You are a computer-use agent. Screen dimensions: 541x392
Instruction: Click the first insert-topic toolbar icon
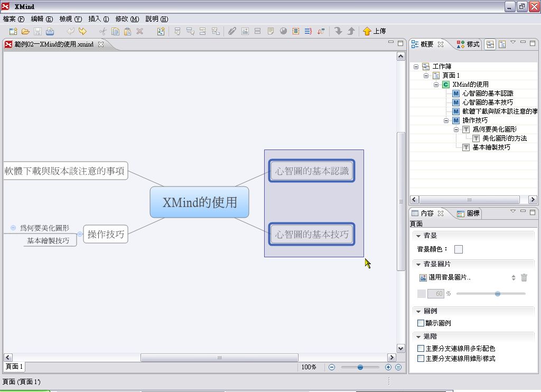click(x=178, y=31)
